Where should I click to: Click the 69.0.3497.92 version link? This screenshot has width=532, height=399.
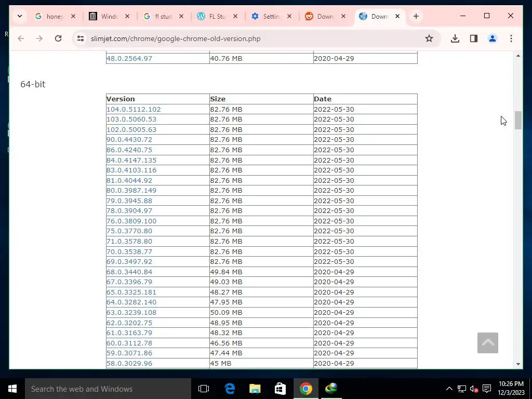point(129,262)
